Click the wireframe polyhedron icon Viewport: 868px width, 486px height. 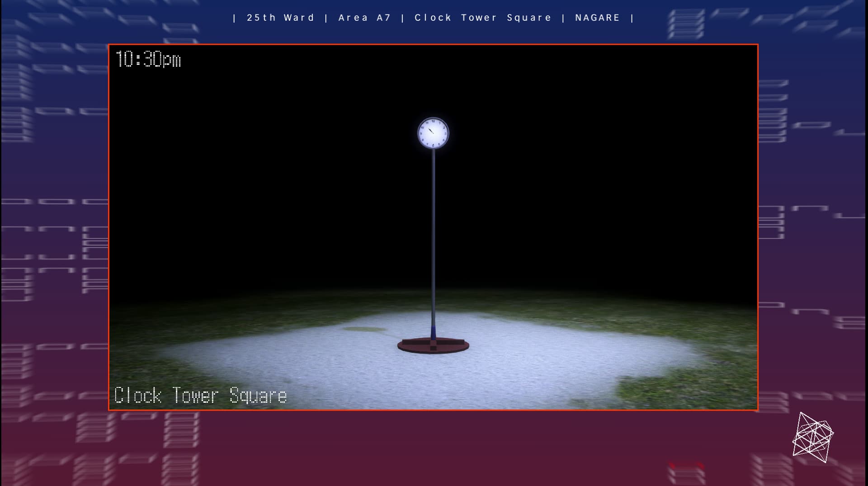813,437
